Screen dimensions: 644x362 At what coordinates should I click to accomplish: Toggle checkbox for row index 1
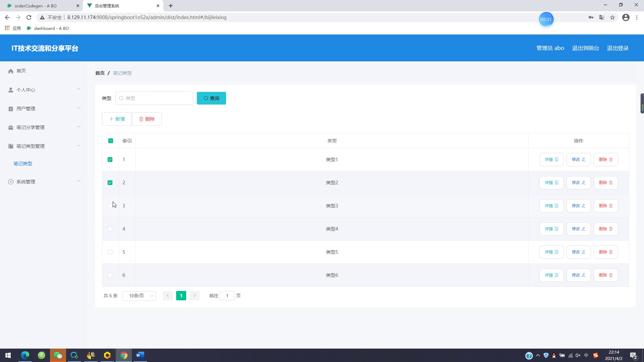110,159
